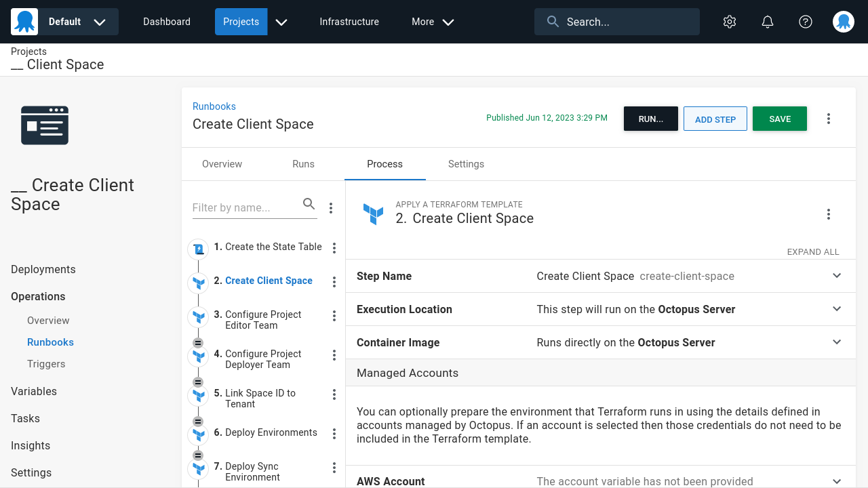
Task: Open the settings gear in the top bar
Action: click(x=729, y=21)
